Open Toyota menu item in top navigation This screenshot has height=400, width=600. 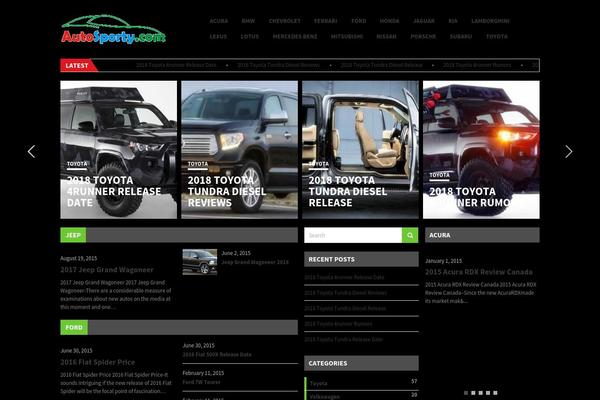[497, 36]
